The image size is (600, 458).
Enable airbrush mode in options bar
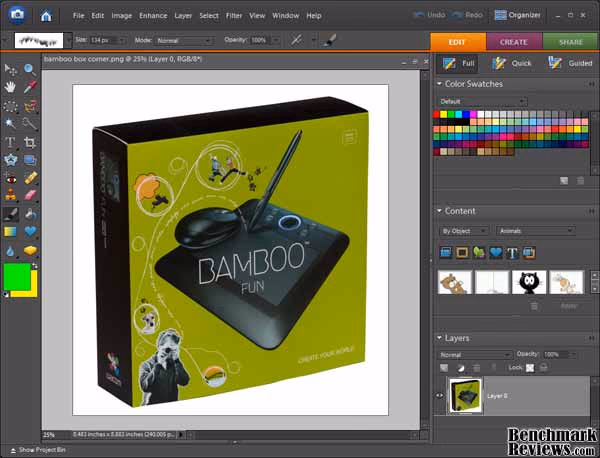297,40
